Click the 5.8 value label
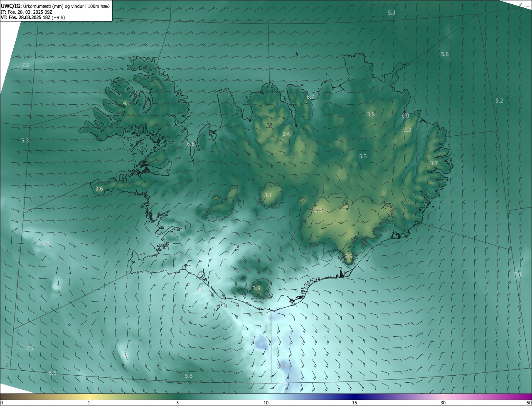The image size is (532, 406). coord(189,376)
